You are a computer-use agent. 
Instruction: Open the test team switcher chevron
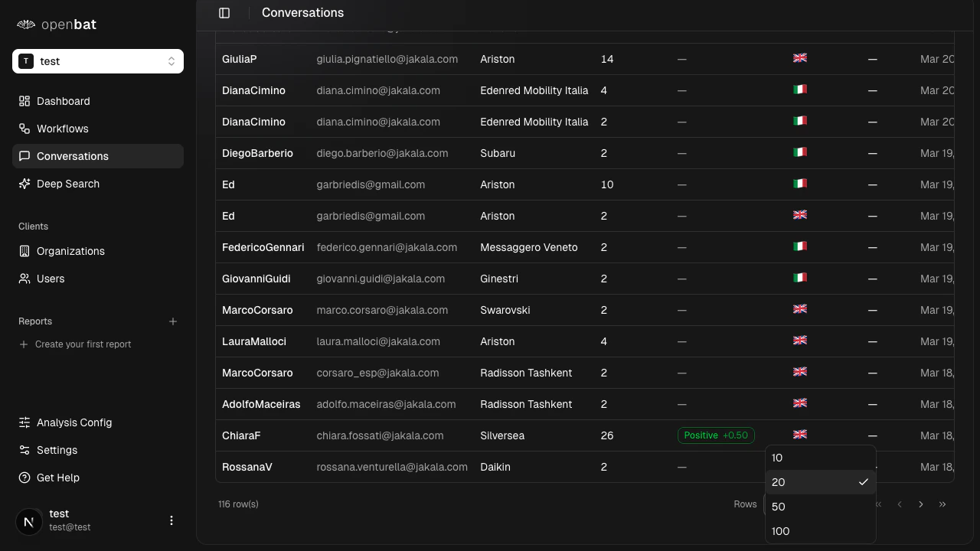(171, 61)
